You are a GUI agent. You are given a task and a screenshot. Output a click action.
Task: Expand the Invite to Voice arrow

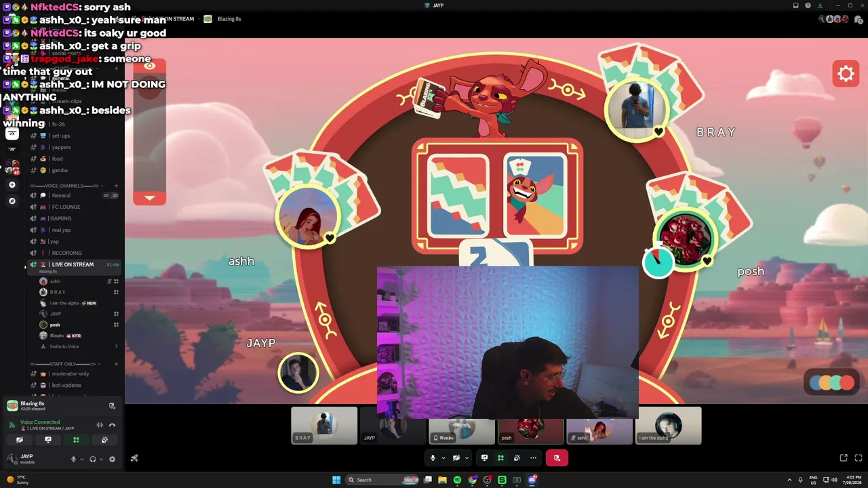pyautogui.click(x=116, y=346)
